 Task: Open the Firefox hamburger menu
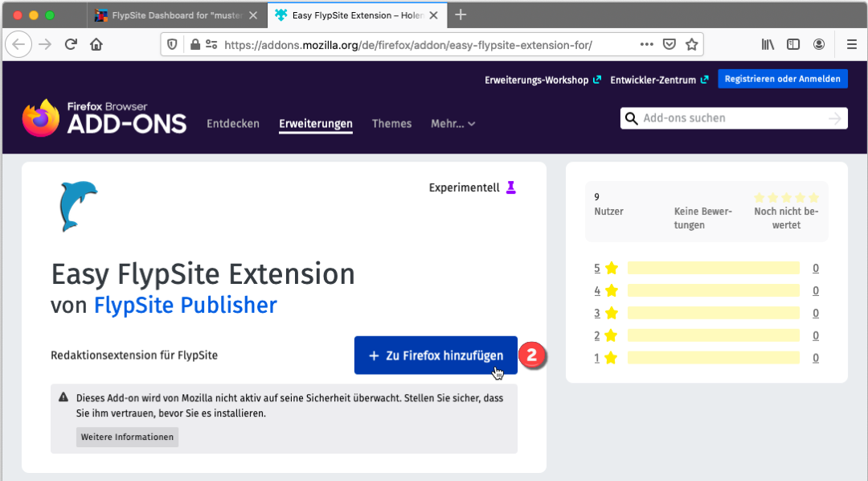click(x=852, y=44)
